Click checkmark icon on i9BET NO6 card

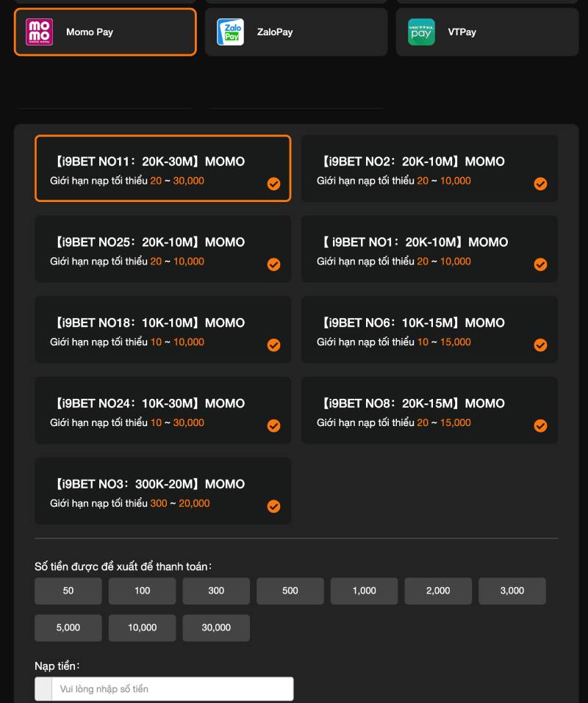(x=540, y=345)
